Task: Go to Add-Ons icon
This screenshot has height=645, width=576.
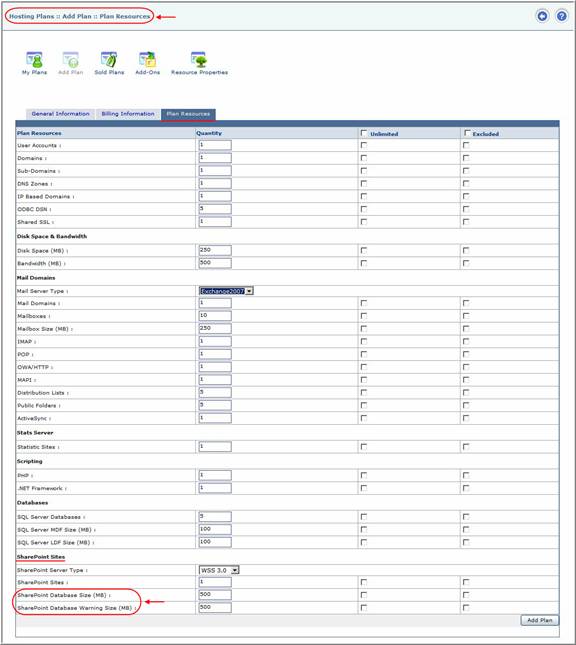Action: pos(147,60)
